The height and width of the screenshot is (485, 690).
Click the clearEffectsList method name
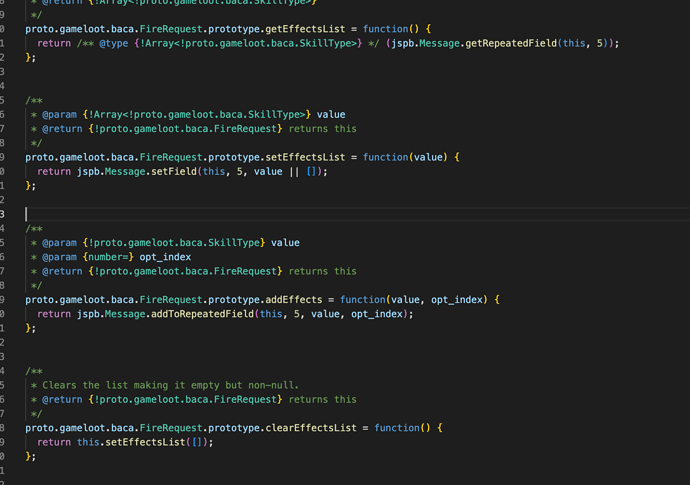click(x=311, y=428)
